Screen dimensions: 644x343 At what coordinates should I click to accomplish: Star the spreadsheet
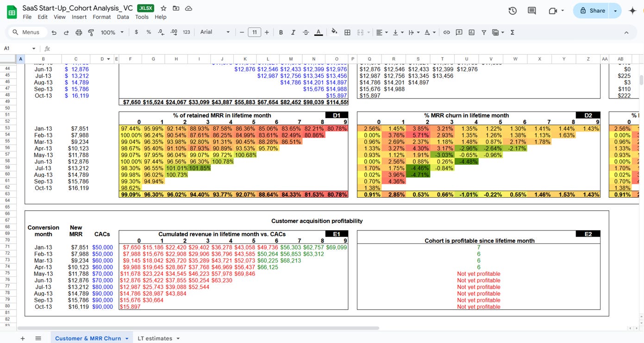(162, 8)
